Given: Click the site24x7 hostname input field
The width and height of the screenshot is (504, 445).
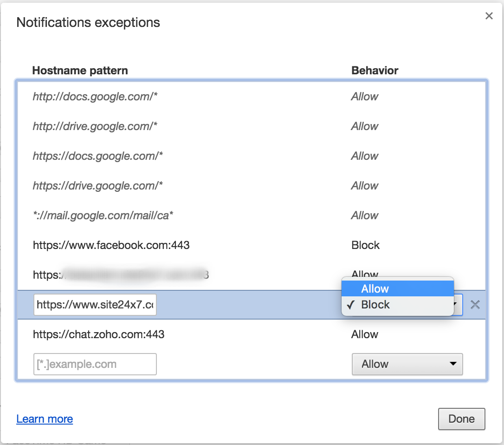Looking at the screenshot, I should coord(95,305).
